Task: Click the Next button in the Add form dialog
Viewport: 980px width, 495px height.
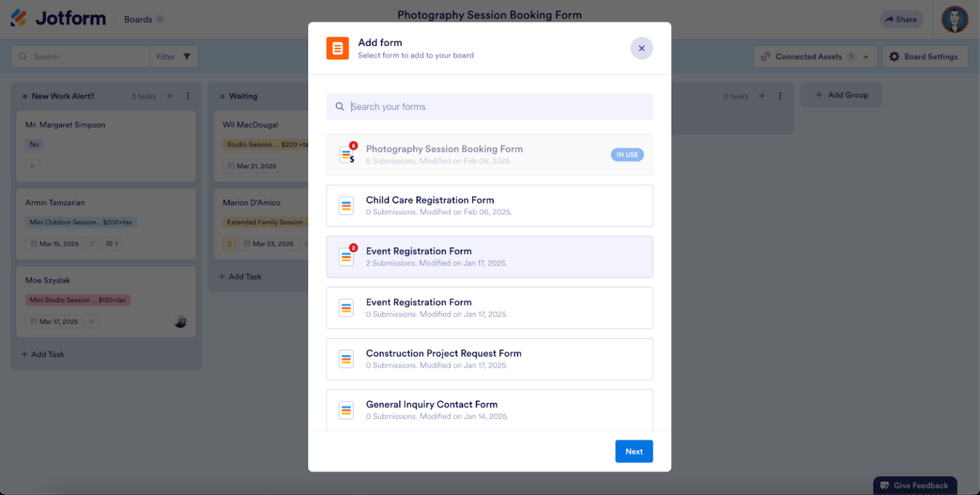Action: click(634, 451)
